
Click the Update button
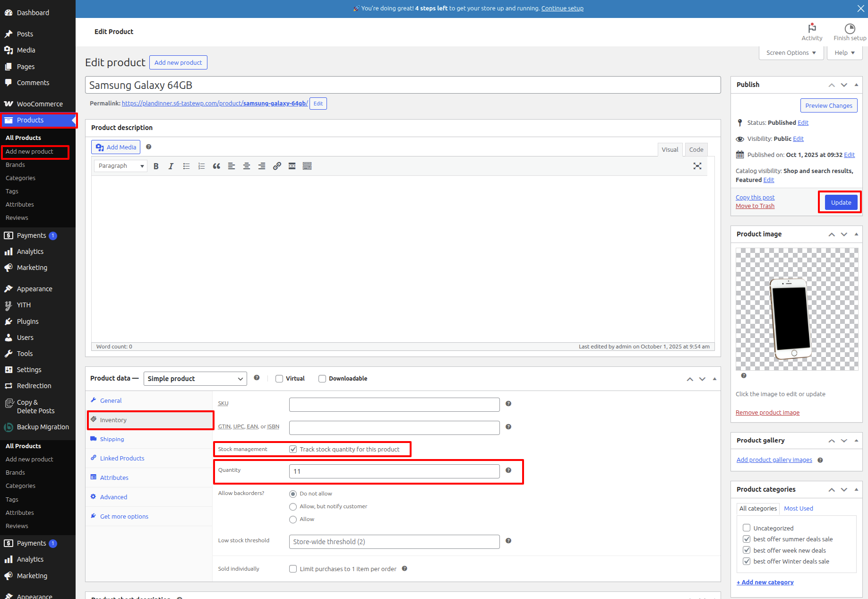841,202
